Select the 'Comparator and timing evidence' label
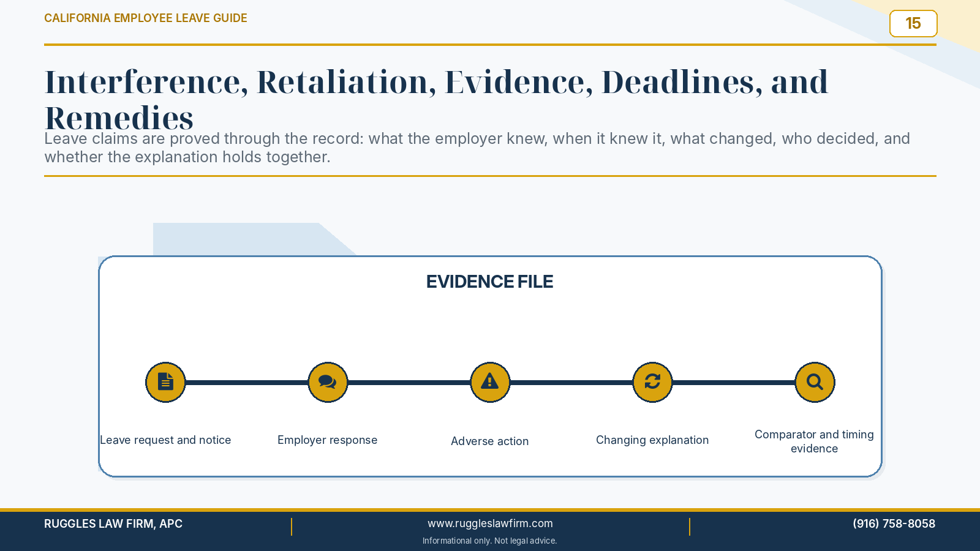980x551 pixels. pyautogui.click(x=814, y=441)
